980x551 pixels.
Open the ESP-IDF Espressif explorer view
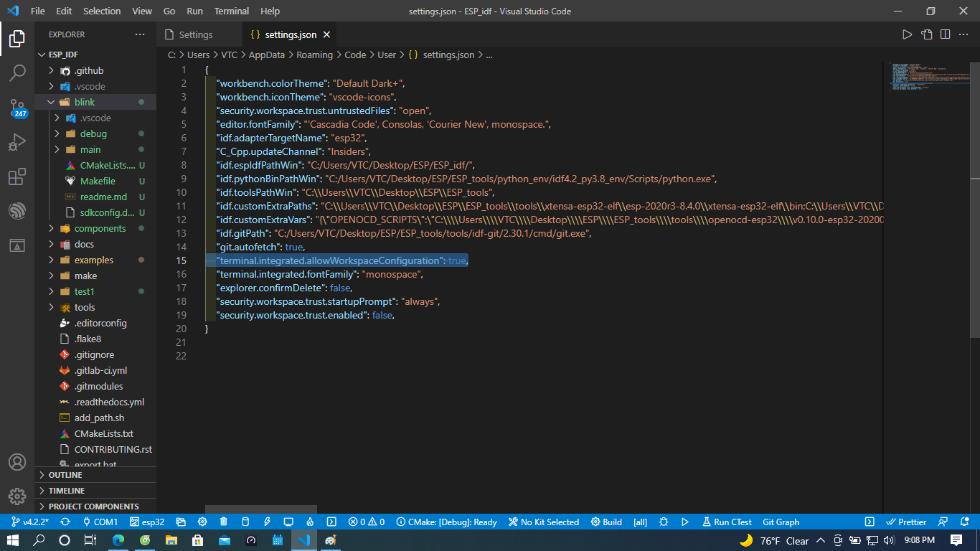pyautogui.click(x=17, y=211)
